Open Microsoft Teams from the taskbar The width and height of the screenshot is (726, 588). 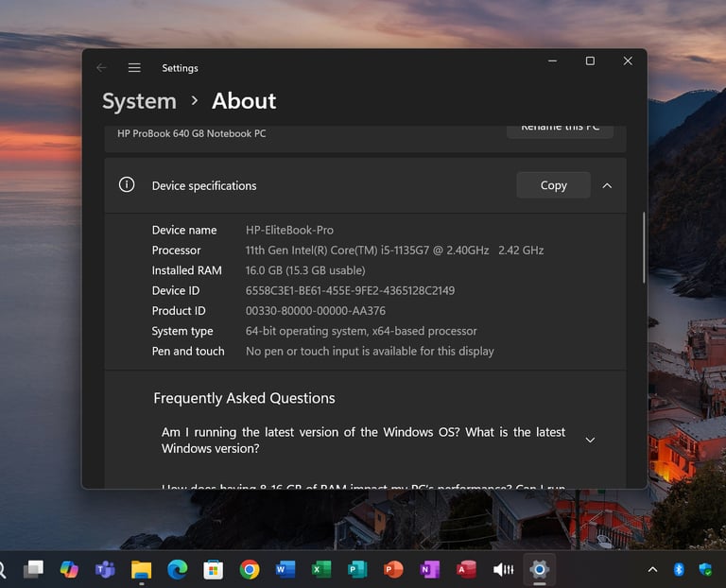coord(105,569)
